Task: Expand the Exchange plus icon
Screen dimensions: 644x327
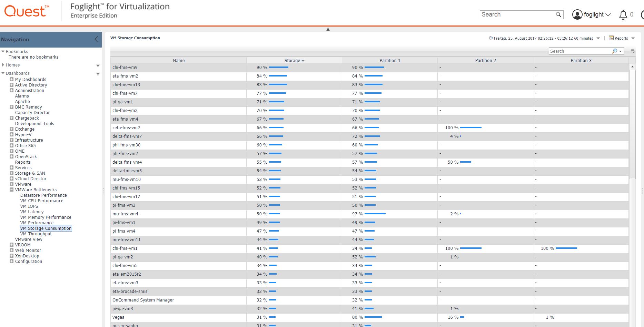Action: pos(11,129)
